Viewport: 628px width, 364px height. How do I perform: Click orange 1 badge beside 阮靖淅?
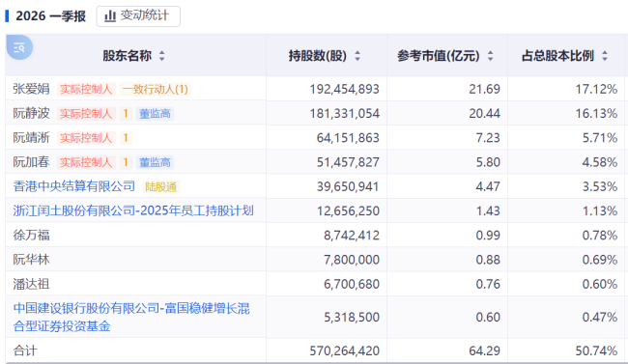[x=126, y=138]
